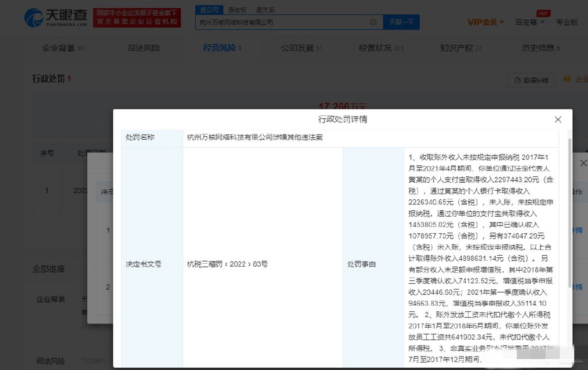The width and height of the screenshot is (588, 370).
Task: Click the red banner 国家中小企业发展子基金旗下
Action: 137,17
